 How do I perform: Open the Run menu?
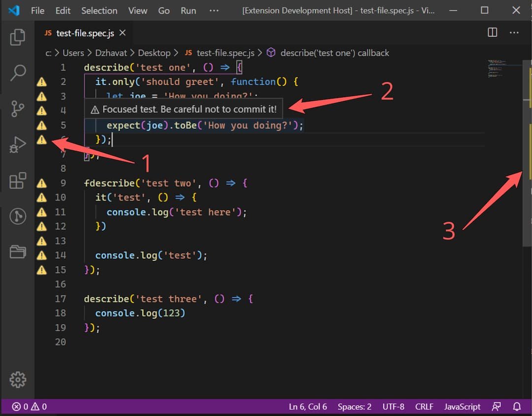pyautogui.click(x=188, y=10)
